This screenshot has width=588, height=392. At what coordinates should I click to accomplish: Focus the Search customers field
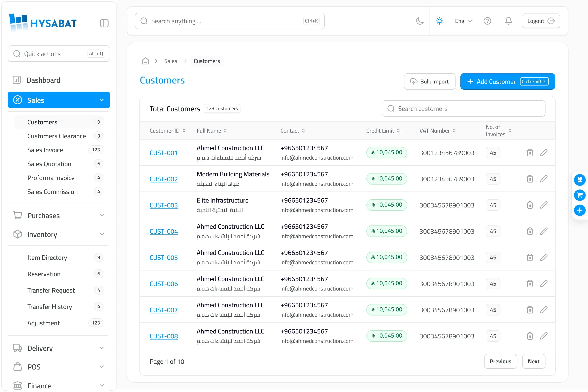coord(463,108)
